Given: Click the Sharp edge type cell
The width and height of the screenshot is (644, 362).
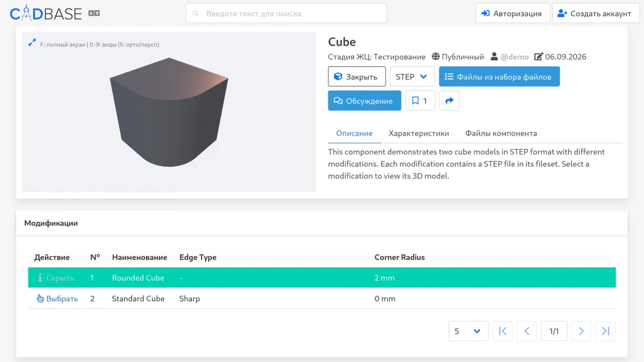Looking at the screenshot, I should (x=189, y=299).
